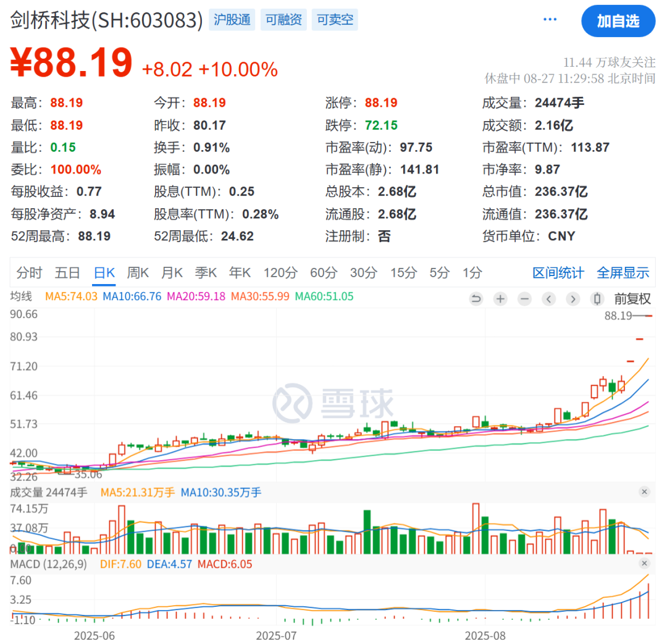Click the 11.44 万球友关注 followers text
Image resolution: width=667 pixels, height=644 pixels.
[x=609, y=63]
